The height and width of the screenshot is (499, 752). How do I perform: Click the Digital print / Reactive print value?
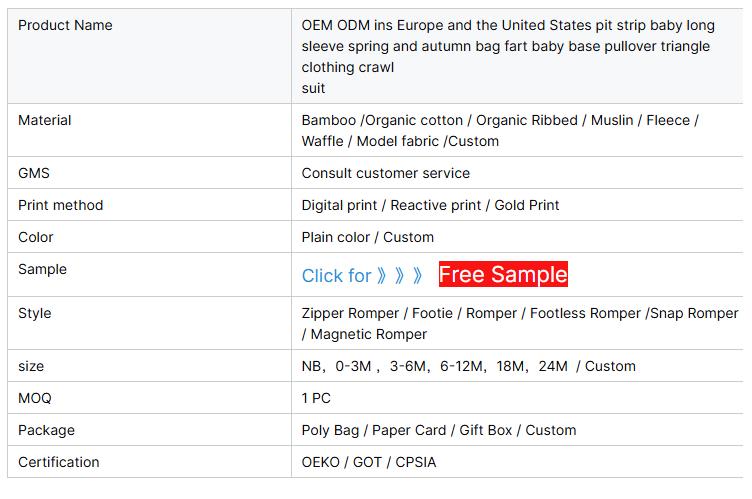(x=430, y=205)
